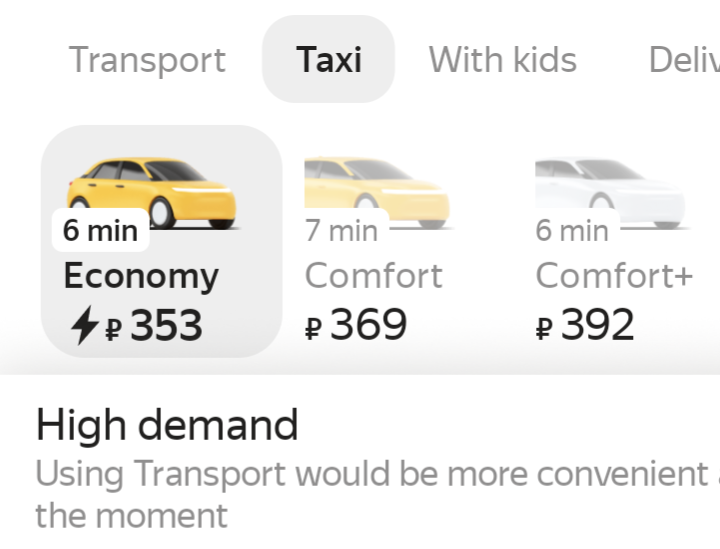Click the lightning bolt surge icon

pyautogui.click(x=84, y=326)
